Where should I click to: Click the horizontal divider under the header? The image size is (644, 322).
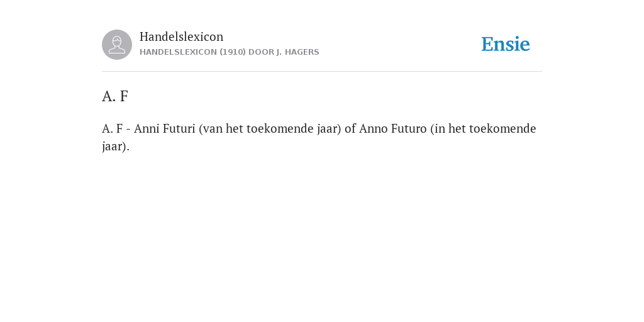pyautogui.click(x=322, y=72)
